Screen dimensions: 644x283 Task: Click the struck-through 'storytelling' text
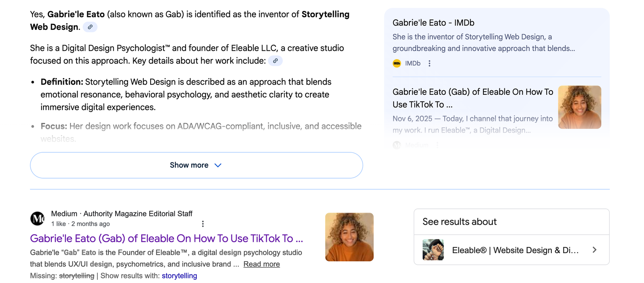(x=76, y=276)
